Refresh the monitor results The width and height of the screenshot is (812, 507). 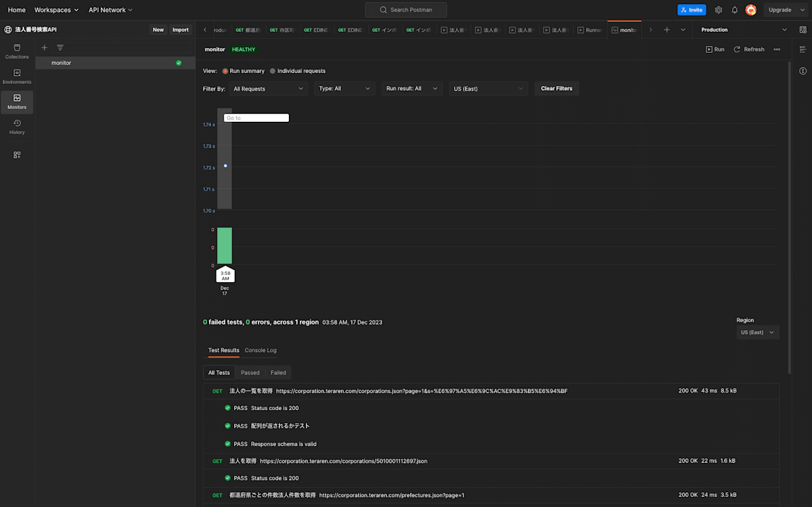coord(749,49)
